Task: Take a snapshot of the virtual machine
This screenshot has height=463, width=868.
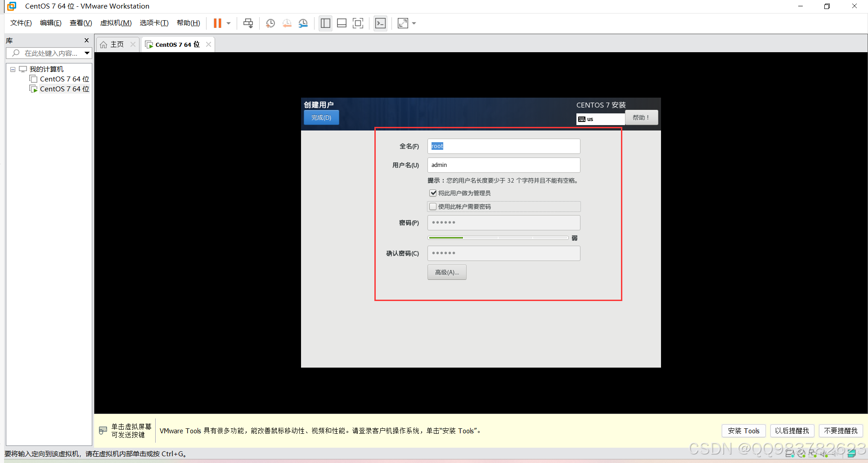Action: click(270, 23)
